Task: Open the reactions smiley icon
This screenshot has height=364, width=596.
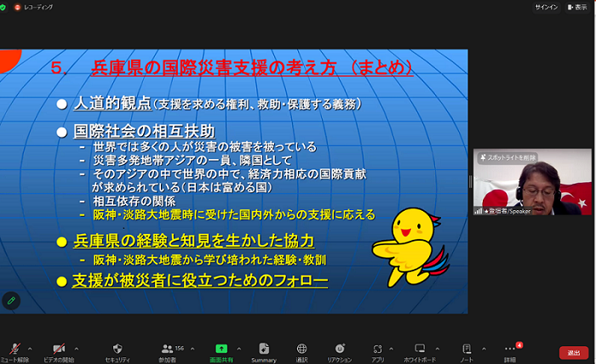Action: click(x=340, y=349)
